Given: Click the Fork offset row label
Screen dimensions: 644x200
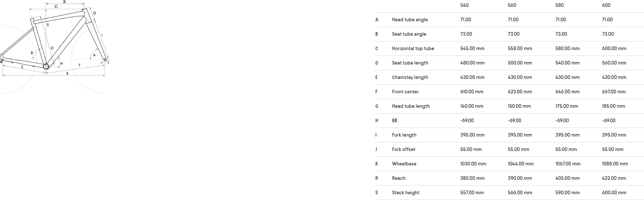Looking at the screenshot, I should [404, 149].
